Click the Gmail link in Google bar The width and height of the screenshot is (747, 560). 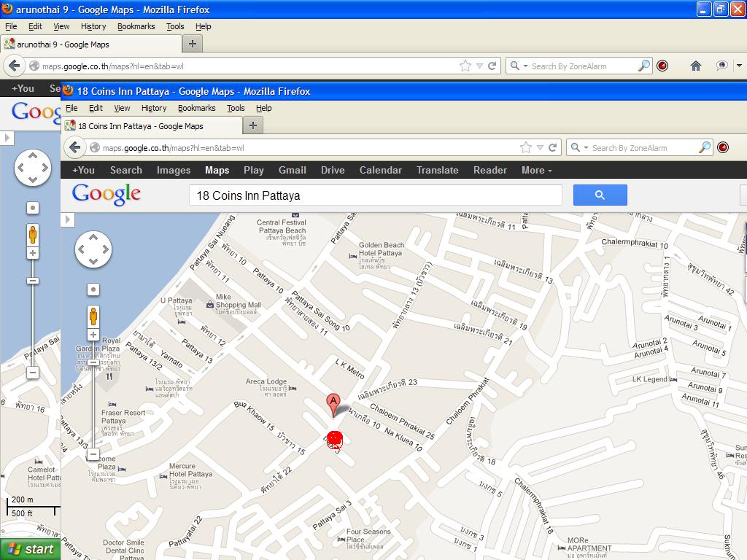[293, 170]
